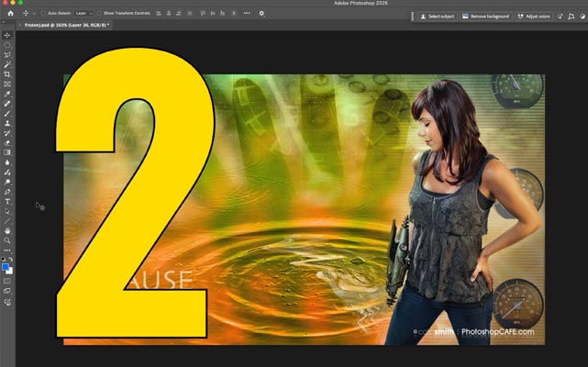Align top edges icon
This screenshot has width=588, height=367.
203,13
